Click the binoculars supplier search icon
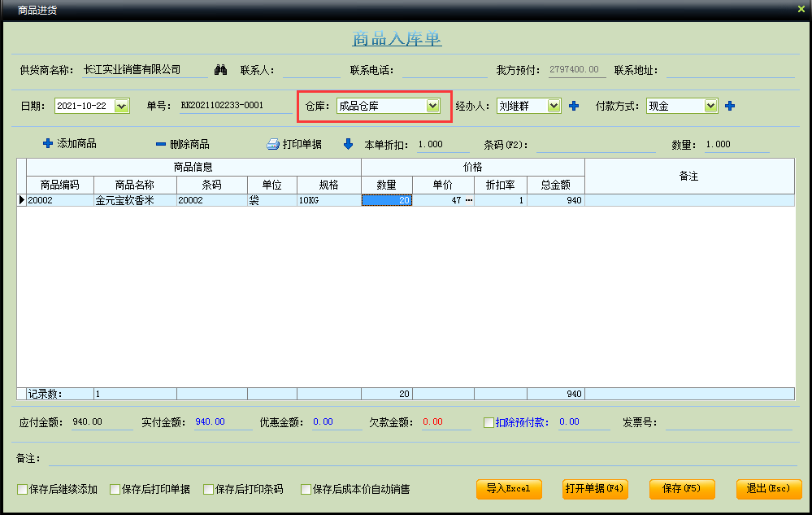This screenshot has height=515, width=812. 220,70
